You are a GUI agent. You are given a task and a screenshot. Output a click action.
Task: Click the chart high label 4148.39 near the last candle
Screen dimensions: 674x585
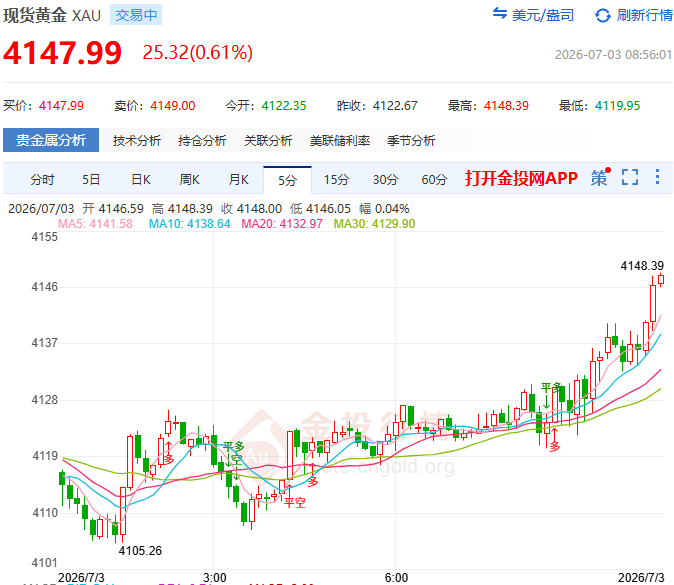[x=642, y=266]
